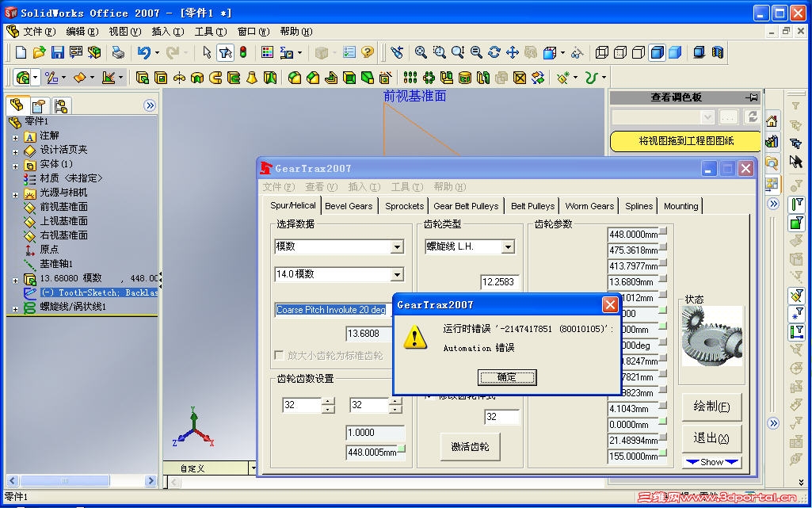
Task: Select the Rotate View icon
Action: [x=494, y=52]
